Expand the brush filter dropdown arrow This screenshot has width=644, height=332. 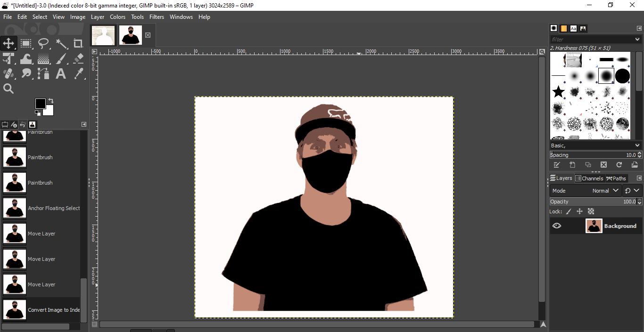point(638,40)
